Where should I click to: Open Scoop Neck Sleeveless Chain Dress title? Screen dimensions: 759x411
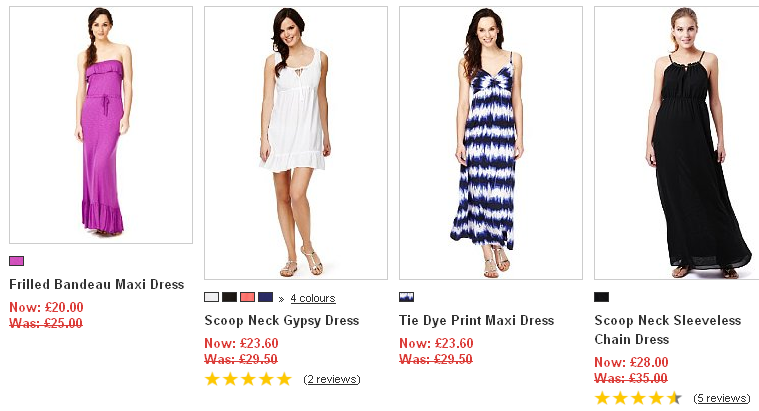(667, 329)
